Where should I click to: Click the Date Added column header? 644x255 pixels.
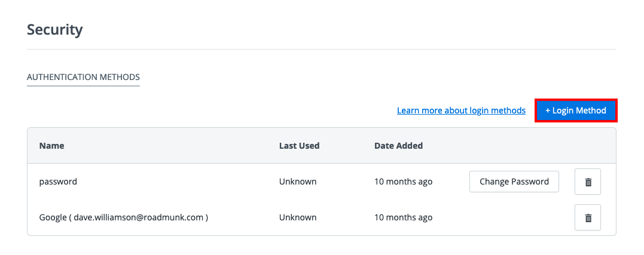398,146
